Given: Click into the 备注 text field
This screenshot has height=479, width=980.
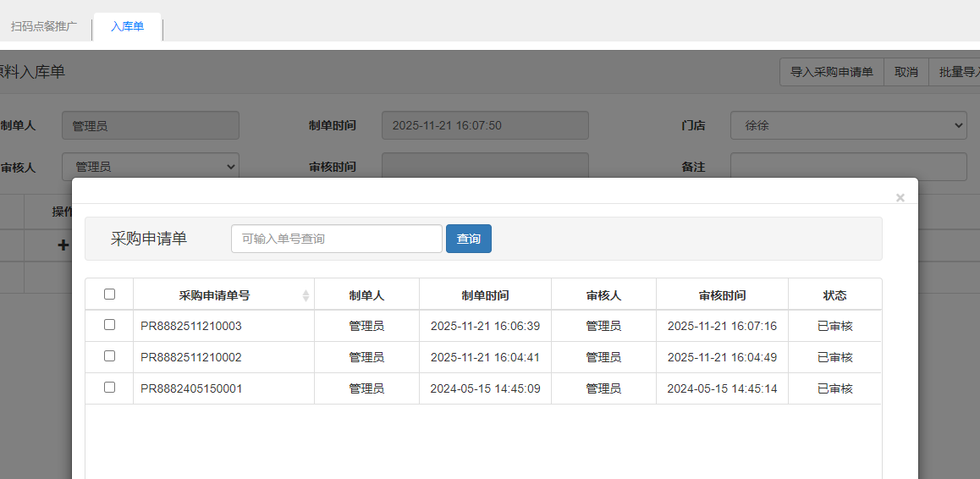Looking at the screenshot, I should point(848,167).
